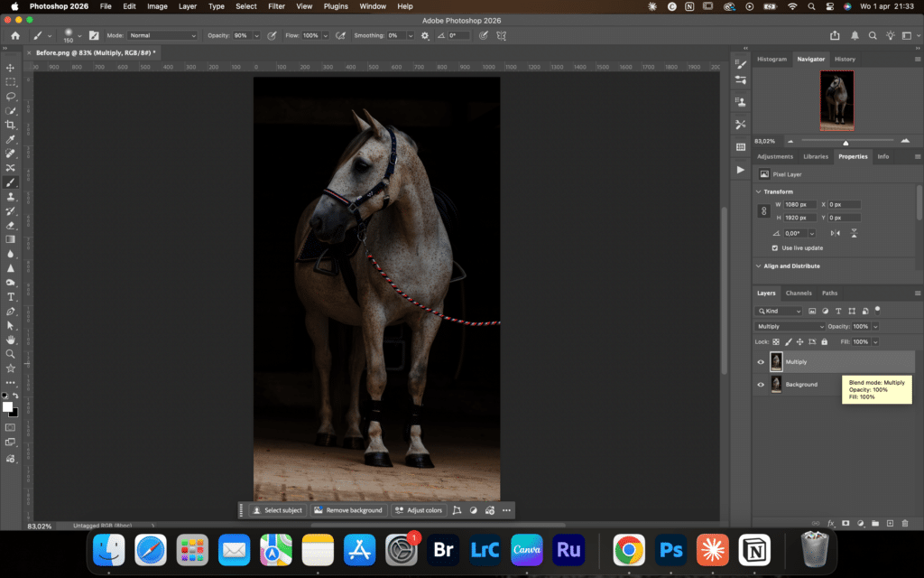Switch to the Channels tab
The height and width of the screenshot is (578, 924).
799,293
